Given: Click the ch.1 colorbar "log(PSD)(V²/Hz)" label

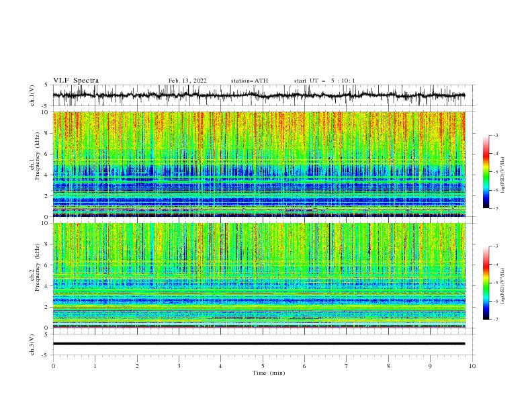Looking at the screenshot, I should [x=503, y=175].
